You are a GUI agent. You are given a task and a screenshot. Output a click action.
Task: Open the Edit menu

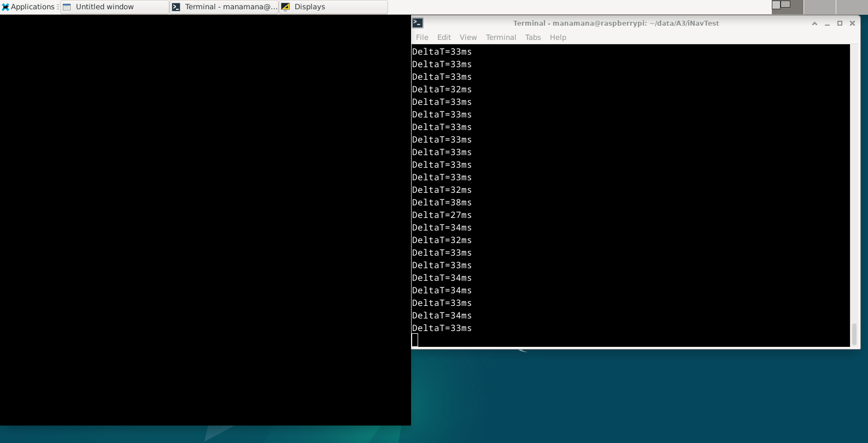[x=444, y=37]
